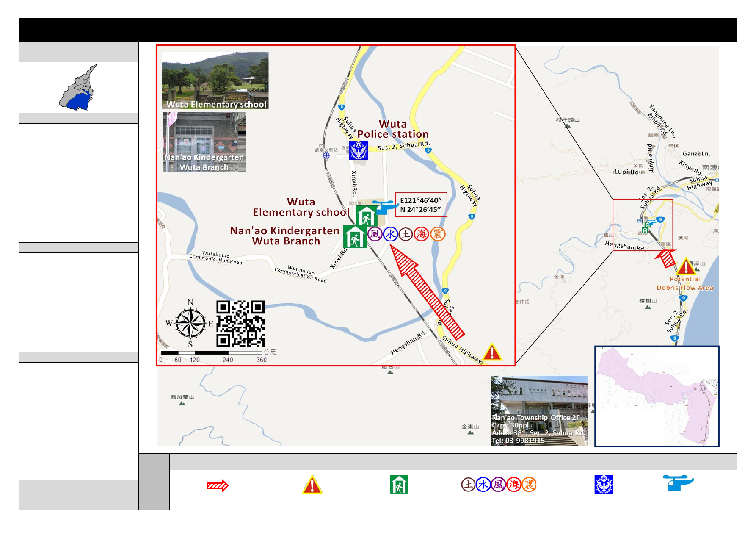The width and height of the screenshot is (756, 535).
Task: Click the 'Hengshan Rd.' label on overview map
Action: click(625, 246)
